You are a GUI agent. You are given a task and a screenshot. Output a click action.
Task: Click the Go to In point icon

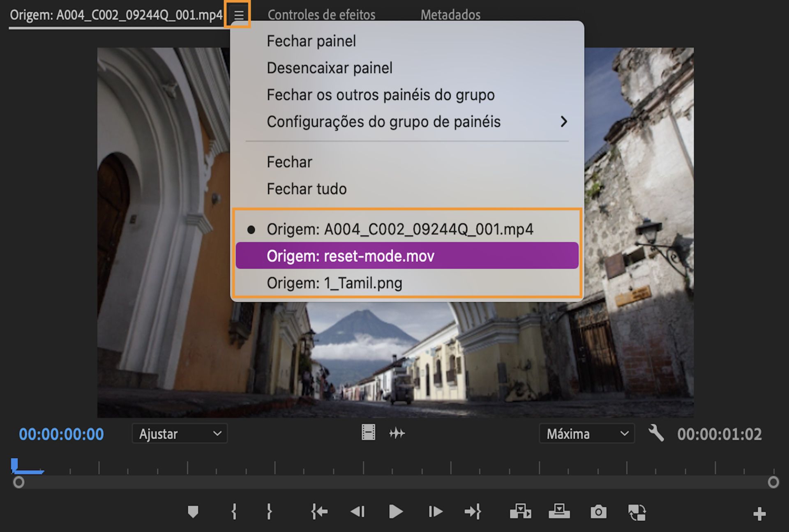pos(319,511)
